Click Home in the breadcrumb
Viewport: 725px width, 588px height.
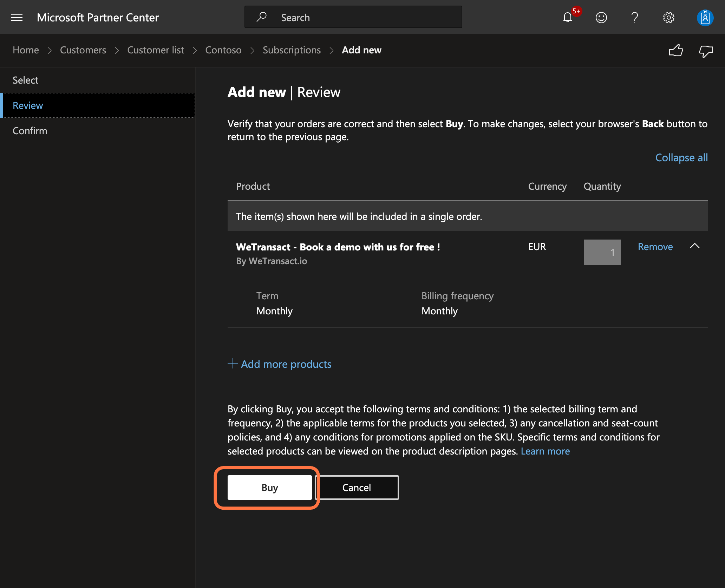pyautogui.click(x=26, y=50)
